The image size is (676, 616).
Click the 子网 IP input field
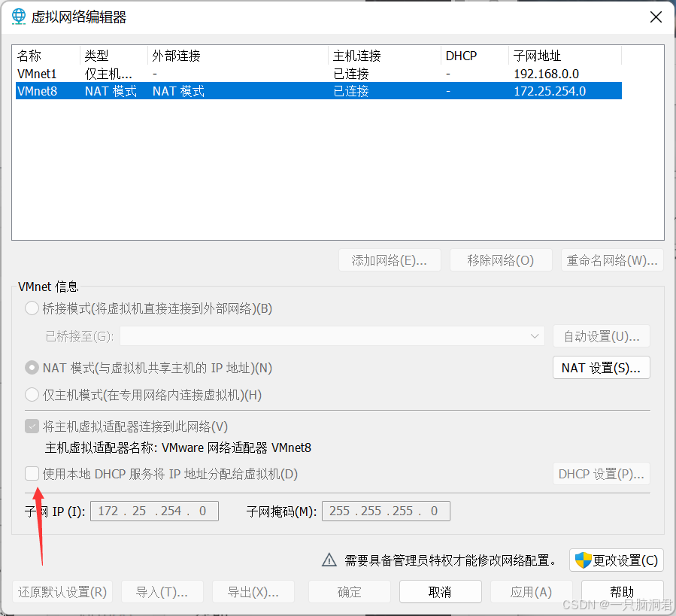pos(154,511)
